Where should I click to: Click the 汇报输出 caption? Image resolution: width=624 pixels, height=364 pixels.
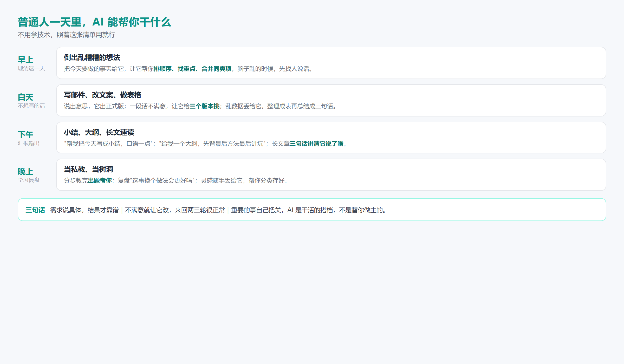pyautogui.click(x=29, y=143)
